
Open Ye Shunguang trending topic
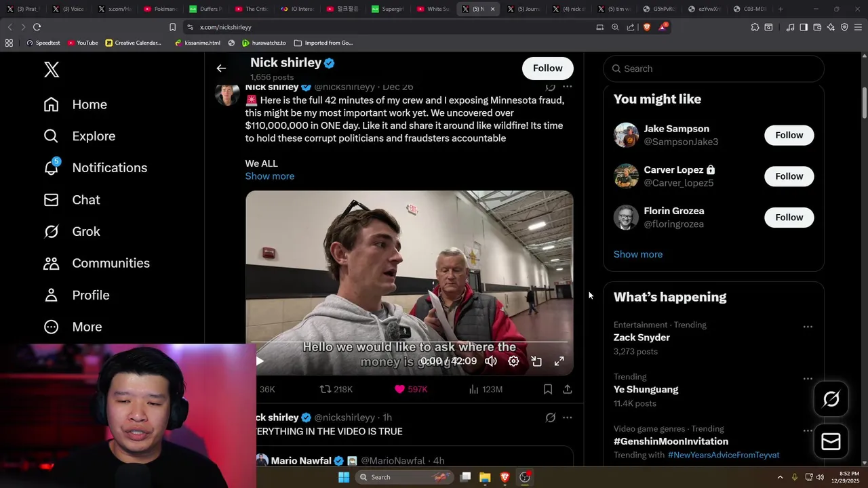646,390
